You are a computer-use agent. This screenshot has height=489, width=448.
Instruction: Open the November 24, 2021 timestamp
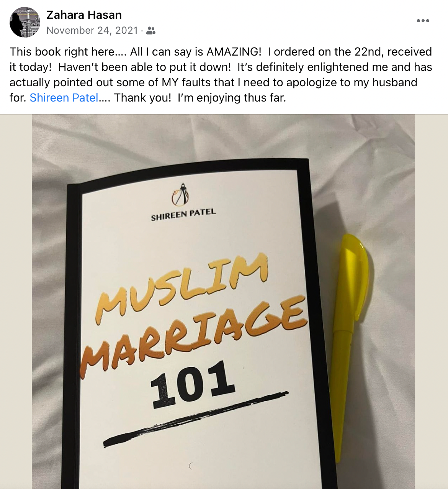[92, 31]
